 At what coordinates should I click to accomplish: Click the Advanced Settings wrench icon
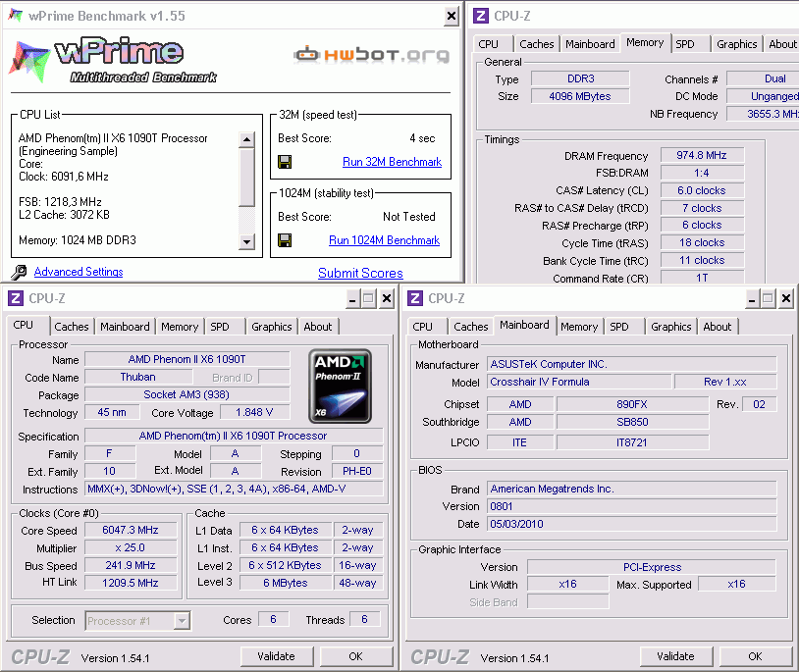tap(20, 273)
